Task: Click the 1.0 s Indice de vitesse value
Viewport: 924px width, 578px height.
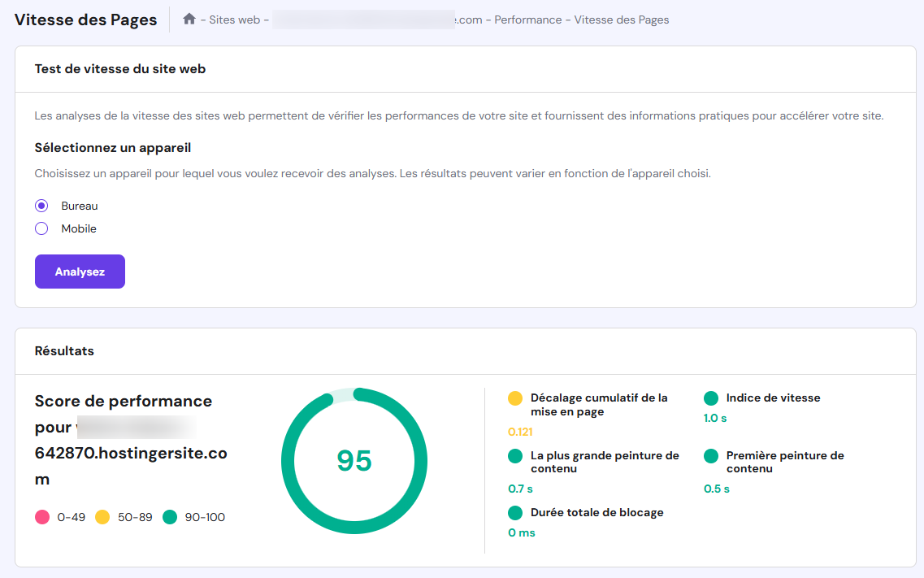Action: point(714,418)
